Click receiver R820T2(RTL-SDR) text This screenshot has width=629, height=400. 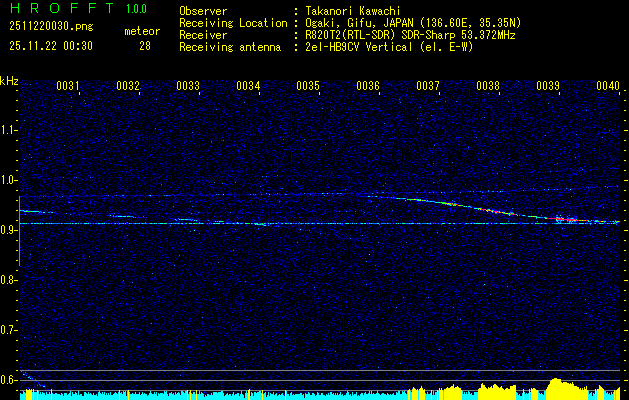[x=410, y=35]
